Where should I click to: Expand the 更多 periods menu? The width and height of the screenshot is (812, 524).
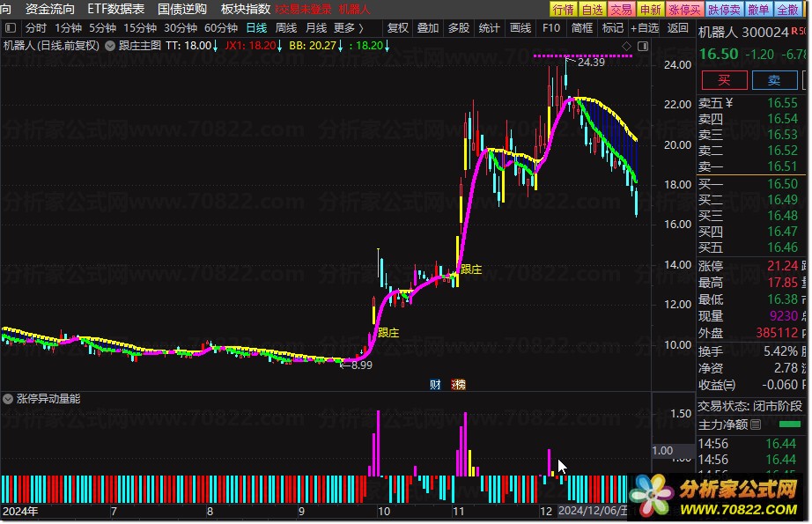[349, 28]
